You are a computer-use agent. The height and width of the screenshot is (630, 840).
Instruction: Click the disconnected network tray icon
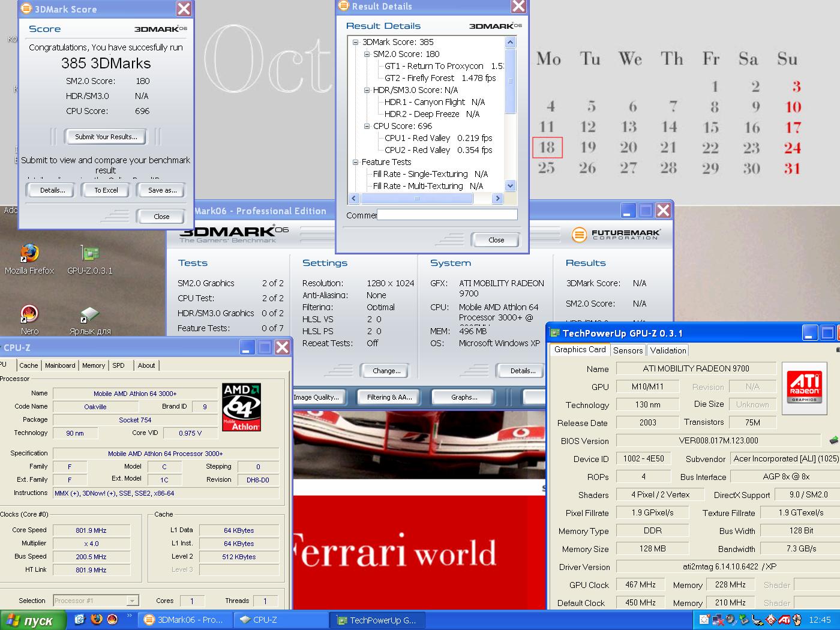718,620
